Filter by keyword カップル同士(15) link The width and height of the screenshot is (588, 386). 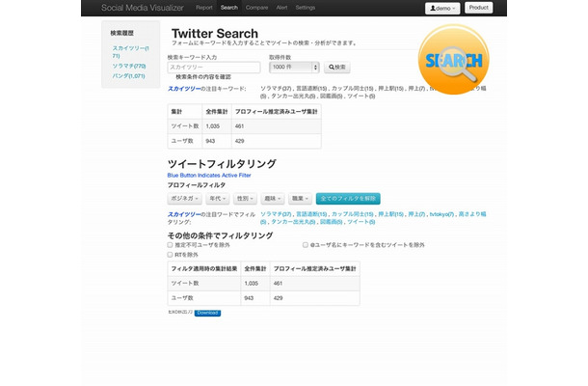pos(353,214)
